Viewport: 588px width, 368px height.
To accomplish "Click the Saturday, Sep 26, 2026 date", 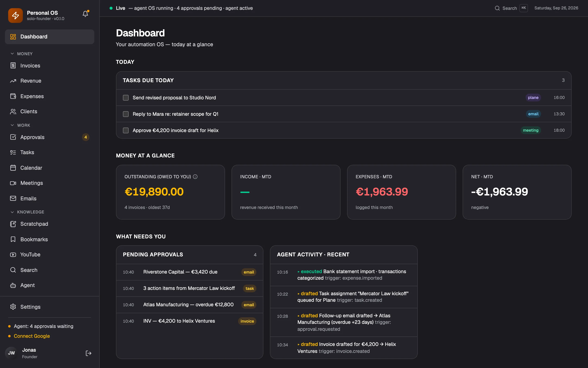I will [556, 8].
